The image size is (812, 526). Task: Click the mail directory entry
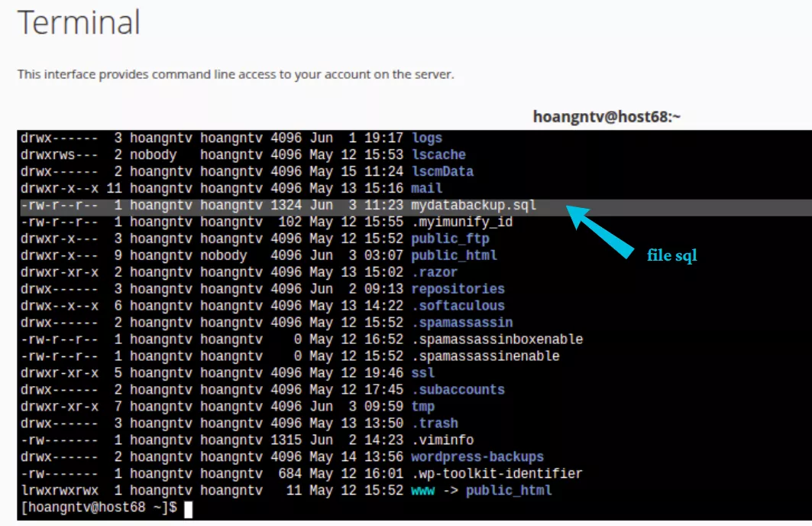(x=425, y=188)
